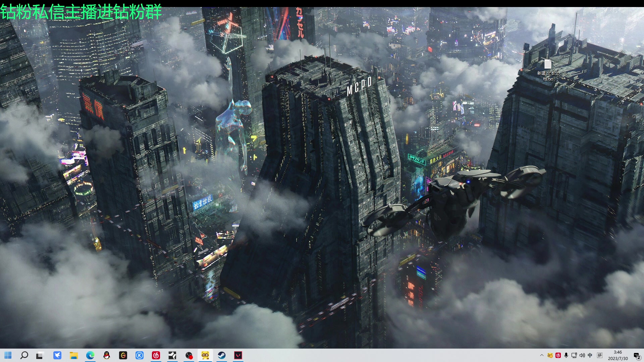Image resolution: width=644 pixels, height=362 pixels.
Task: Launch the blue bird Lark app
Action: [57, 355]
